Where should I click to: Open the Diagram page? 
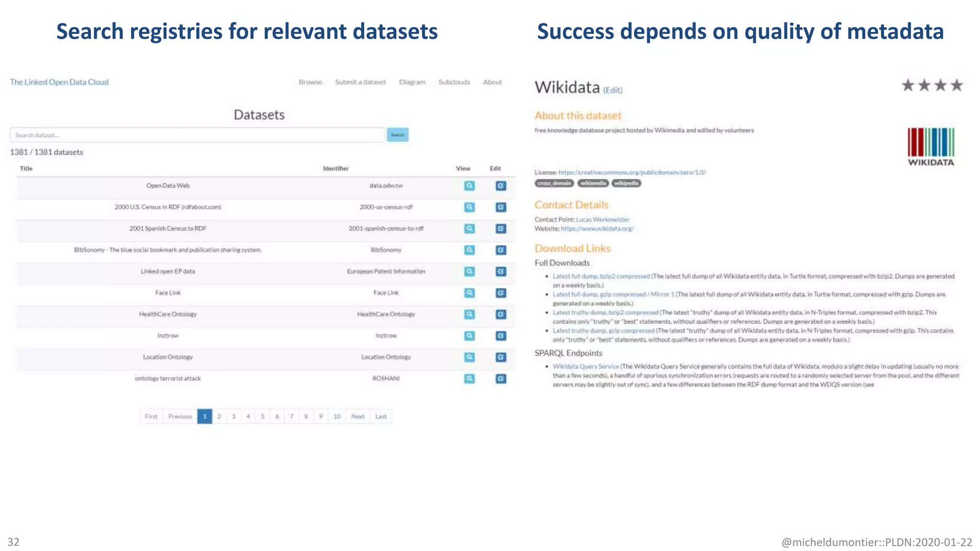(412, 82)
